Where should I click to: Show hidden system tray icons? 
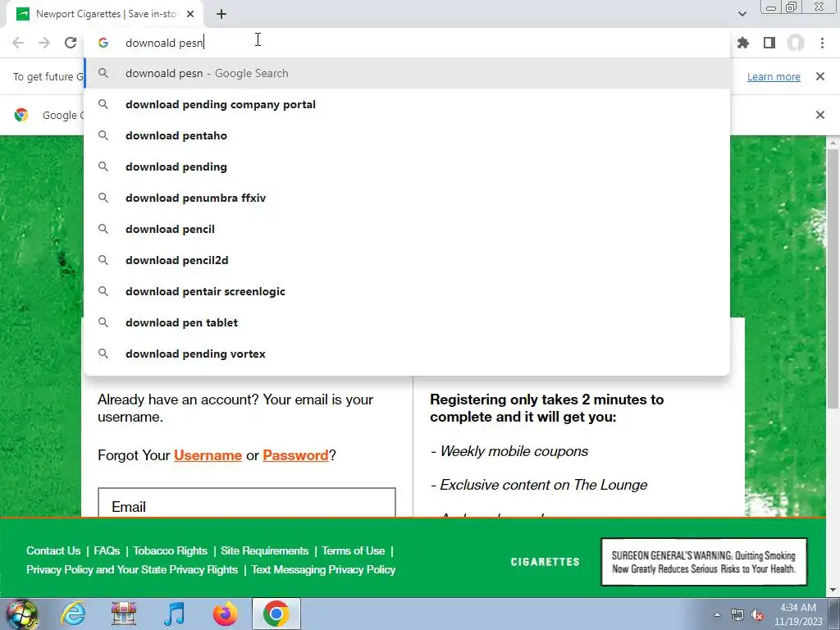[x=717, y=614]
